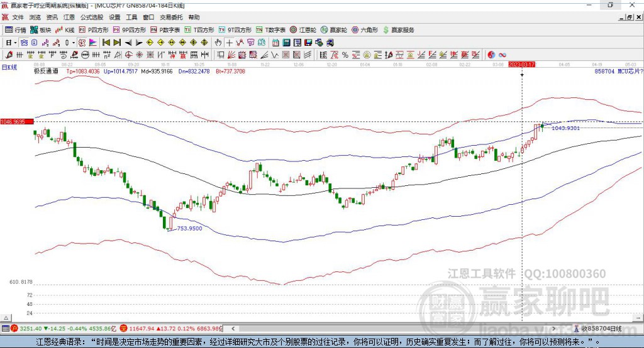The width and height of the screenshot is (644, 348).
Task: Jump to first bar with skip-start button
Action: coord(106,43)
